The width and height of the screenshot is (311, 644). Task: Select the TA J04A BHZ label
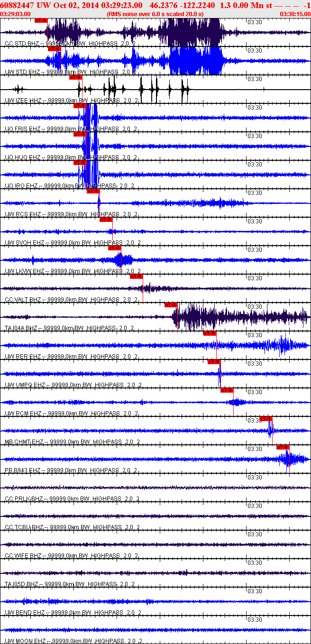pyautogui.click(x=70, y=328)
